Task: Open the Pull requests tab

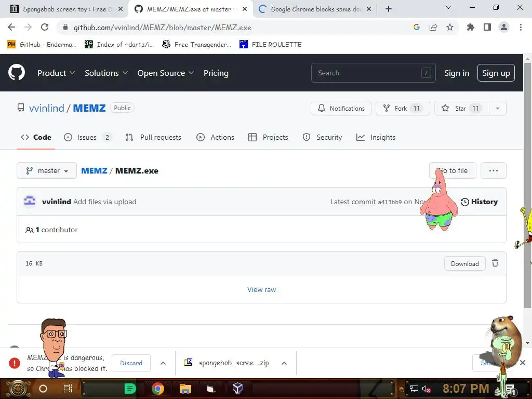Action: tap(153, 137)
